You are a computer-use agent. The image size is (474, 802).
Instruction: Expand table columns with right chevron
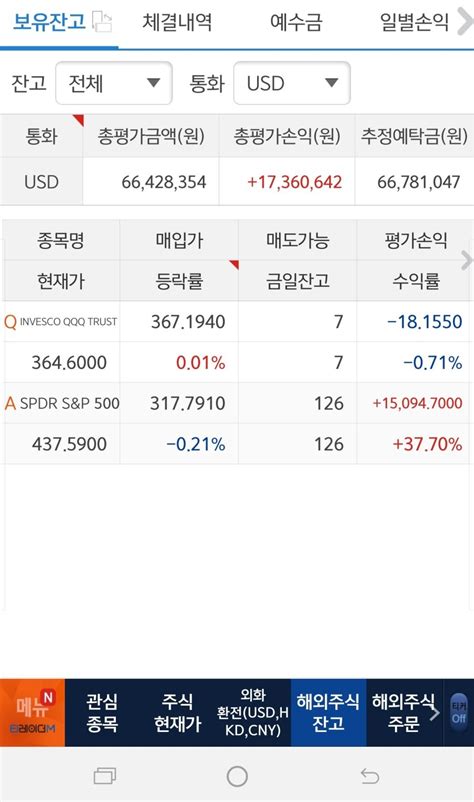pyautogui.click(x=466, y=260)
